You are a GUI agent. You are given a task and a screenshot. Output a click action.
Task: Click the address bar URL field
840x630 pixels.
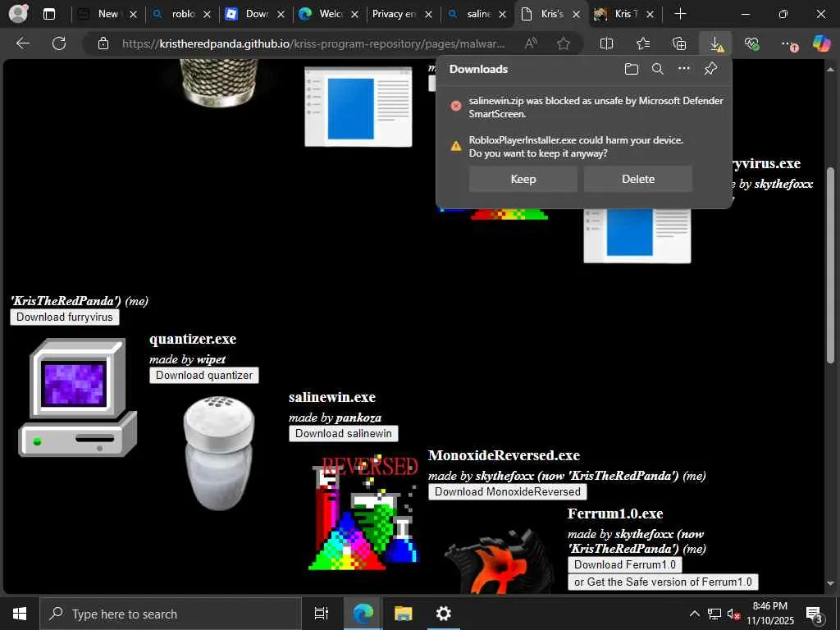313,43
